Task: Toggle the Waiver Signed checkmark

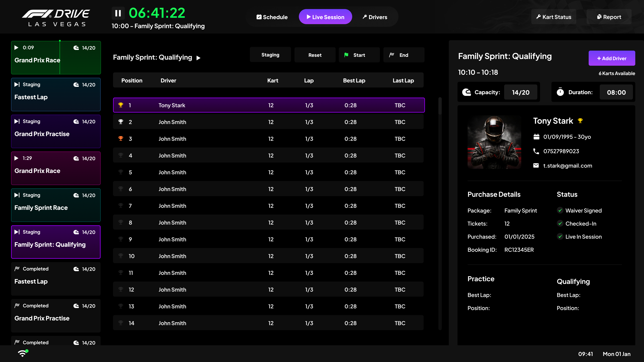Action: [560, 210]
